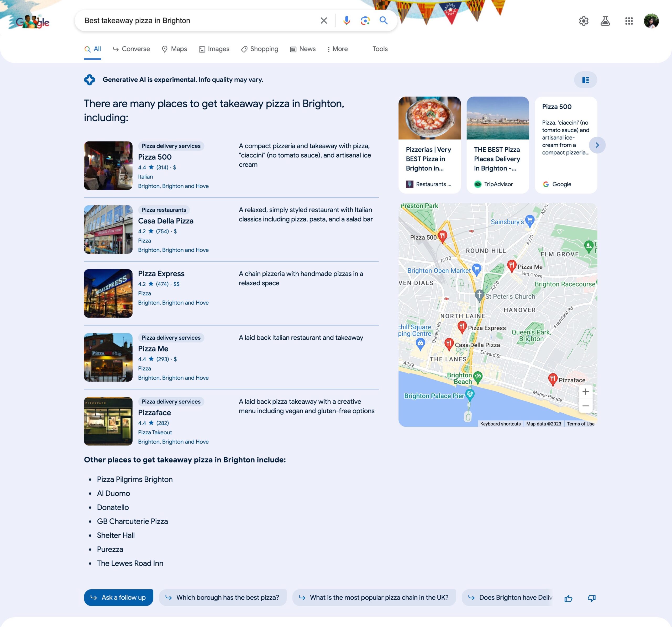Image resolution: width=672 pixels, height=627 pixels.
Task: Click inside the search query field
Action: pos(199,21)
